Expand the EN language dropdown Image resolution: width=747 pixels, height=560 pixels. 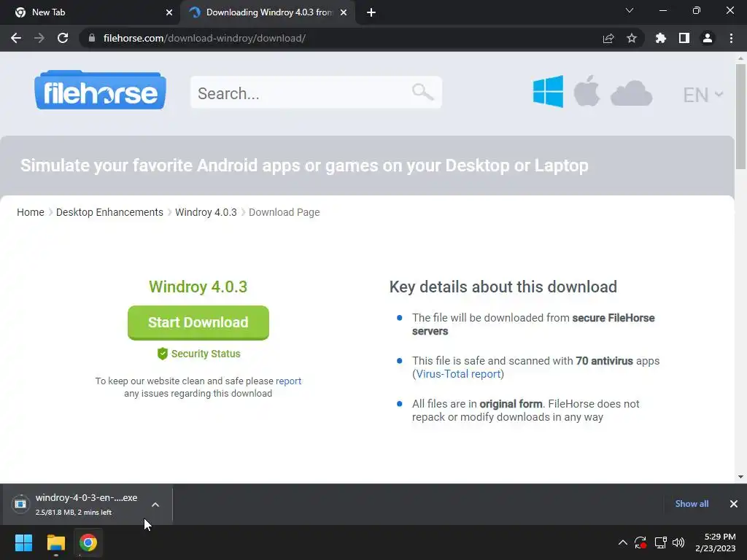(703, 95)
